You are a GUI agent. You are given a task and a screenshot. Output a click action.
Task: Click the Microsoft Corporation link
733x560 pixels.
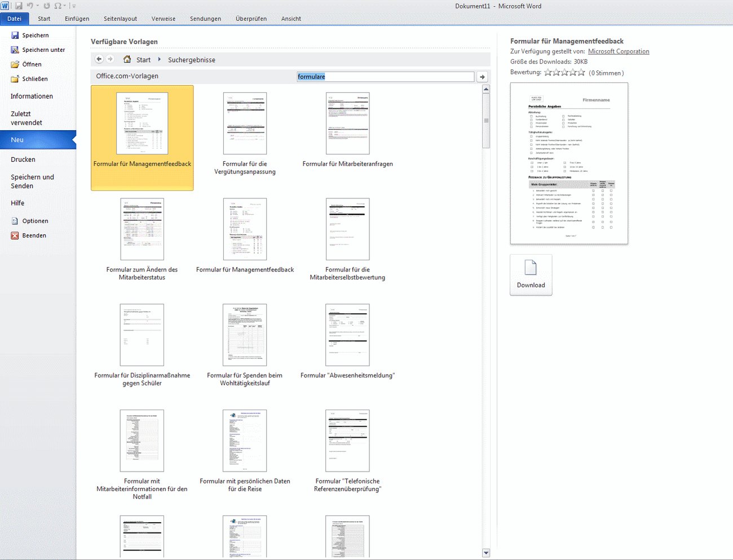(619, 51)
